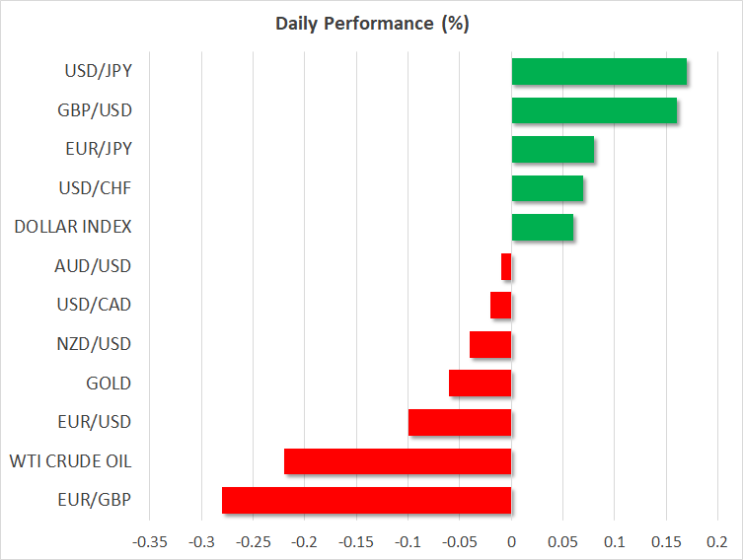The width and height of the screenshot is (743, 560).
Task: Click the red NZD/USD bar
Action: tap(490, 344)
